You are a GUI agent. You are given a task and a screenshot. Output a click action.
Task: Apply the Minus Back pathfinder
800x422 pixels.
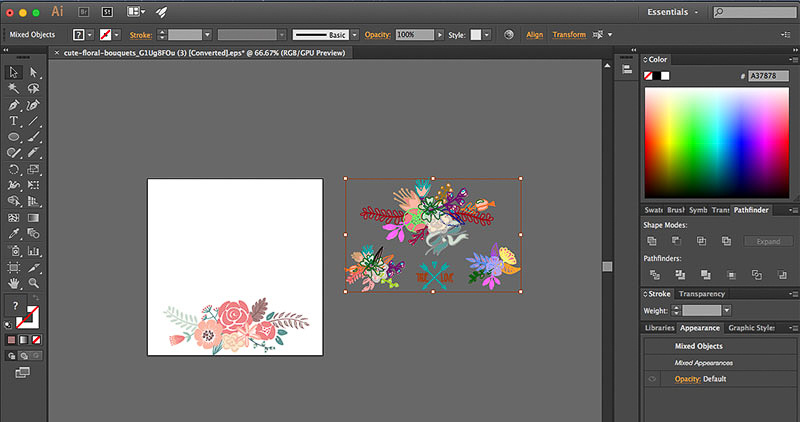click(x=782, y=275)
